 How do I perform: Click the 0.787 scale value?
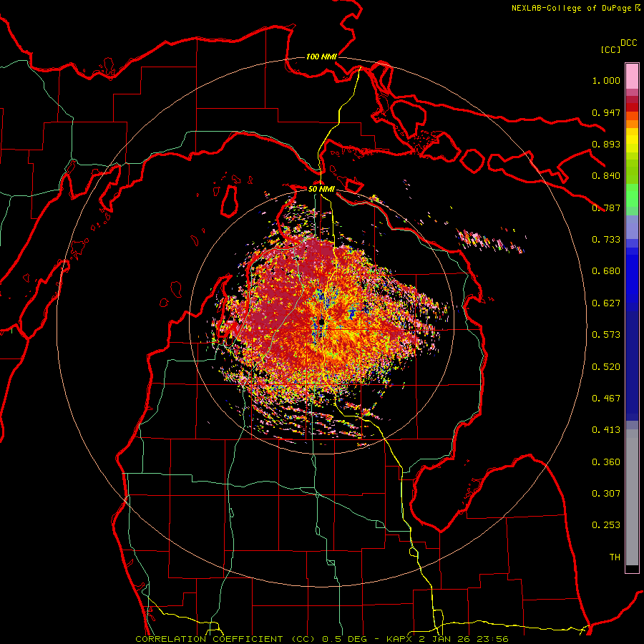(606, 208)
